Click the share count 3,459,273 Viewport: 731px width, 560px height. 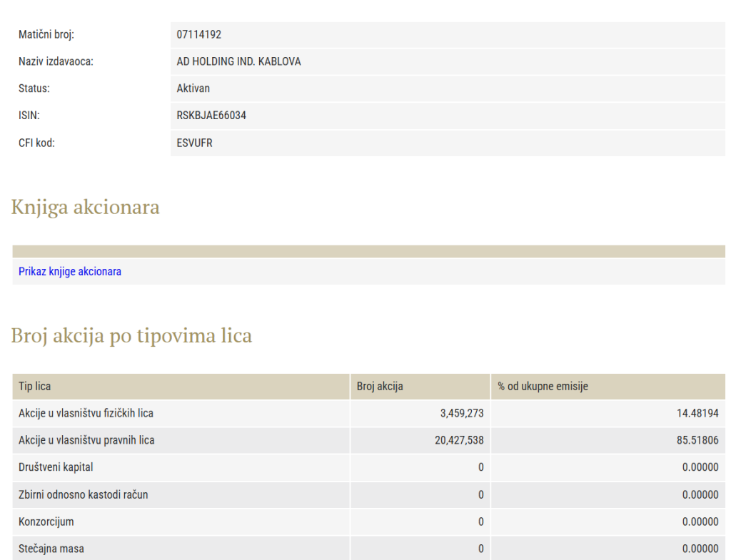pos(462,414)
